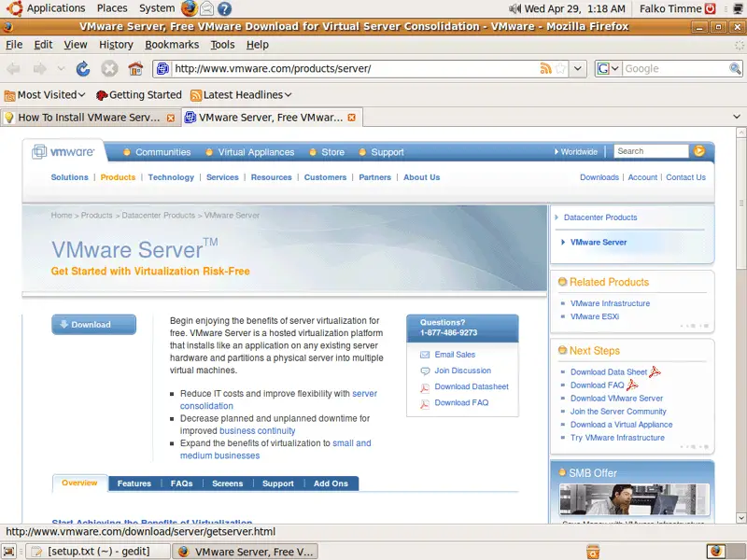The height and width of the screenshot is (560, 747).
Task: Click the Email Sales link
Action: coord(455,355)
